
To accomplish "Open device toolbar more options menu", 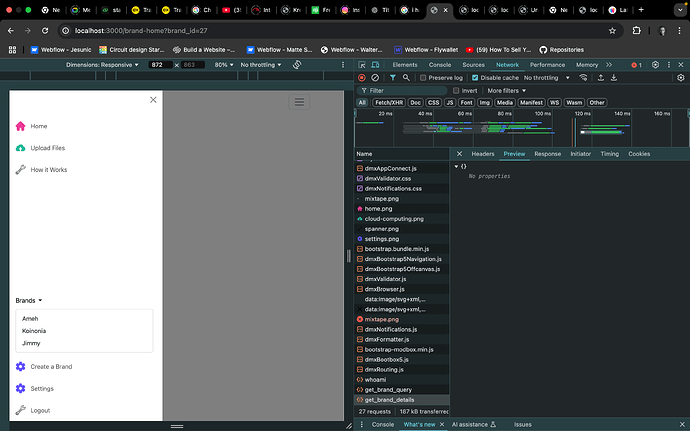I will [343, 65].
